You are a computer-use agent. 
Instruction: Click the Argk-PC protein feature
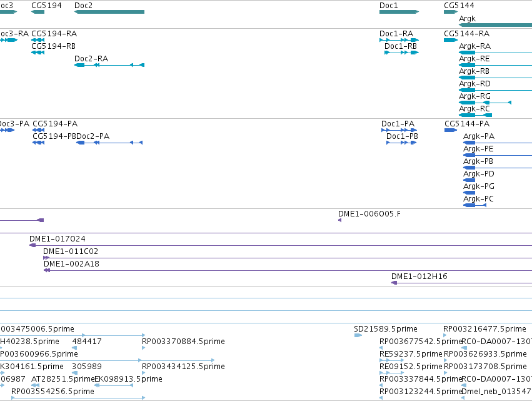[474, 205]
